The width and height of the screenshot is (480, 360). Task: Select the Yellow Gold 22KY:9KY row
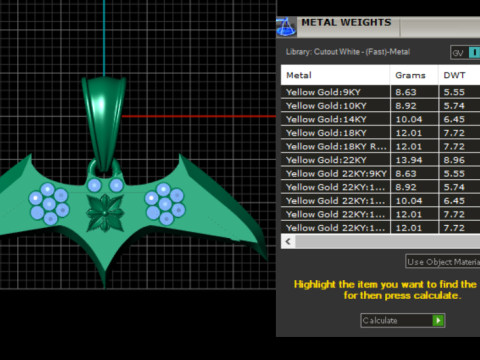[381, 174]
